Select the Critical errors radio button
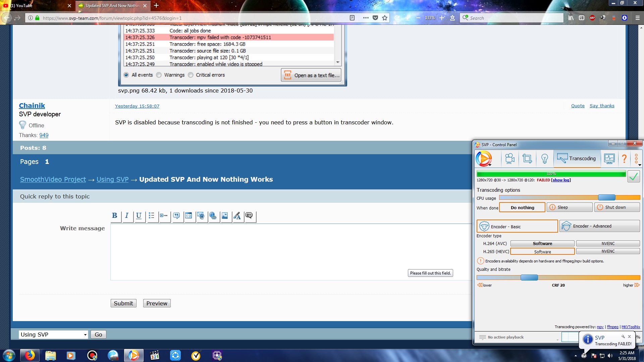 click(x=191, y=75)
